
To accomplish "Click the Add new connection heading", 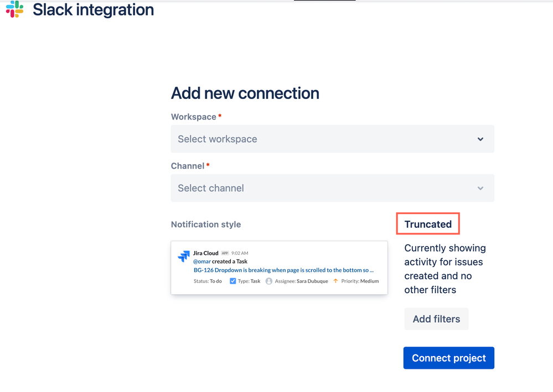I will pos(245,93).
